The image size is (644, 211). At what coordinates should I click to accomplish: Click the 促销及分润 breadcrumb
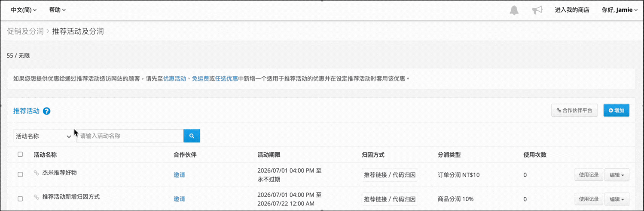[25, 31]
